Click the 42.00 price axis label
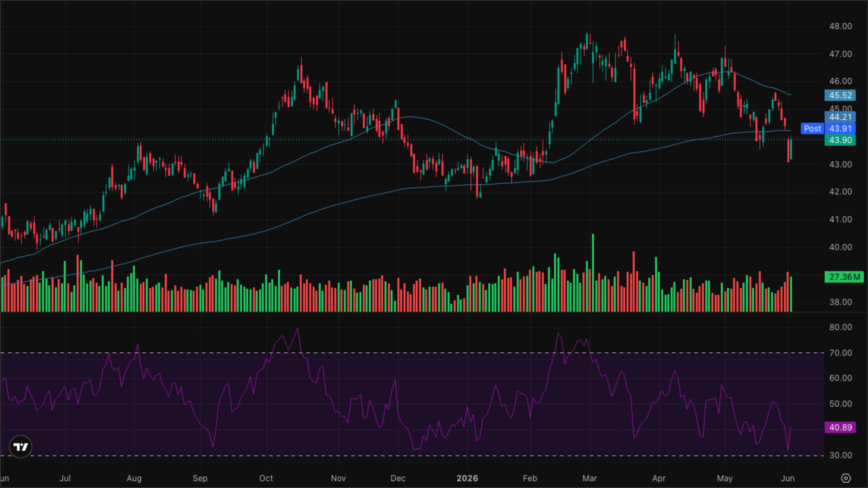This screenshot has height=488, width=868. [840, 192]
